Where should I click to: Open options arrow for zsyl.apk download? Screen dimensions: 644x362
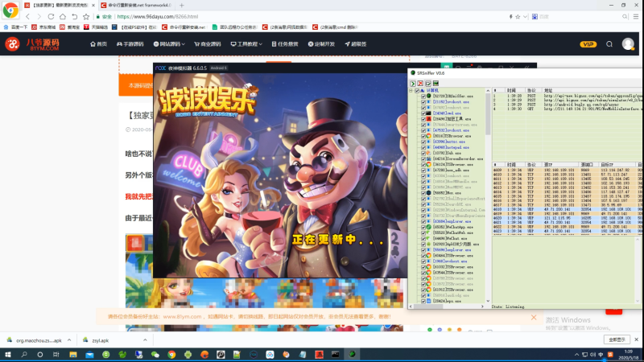coord(145,340)
